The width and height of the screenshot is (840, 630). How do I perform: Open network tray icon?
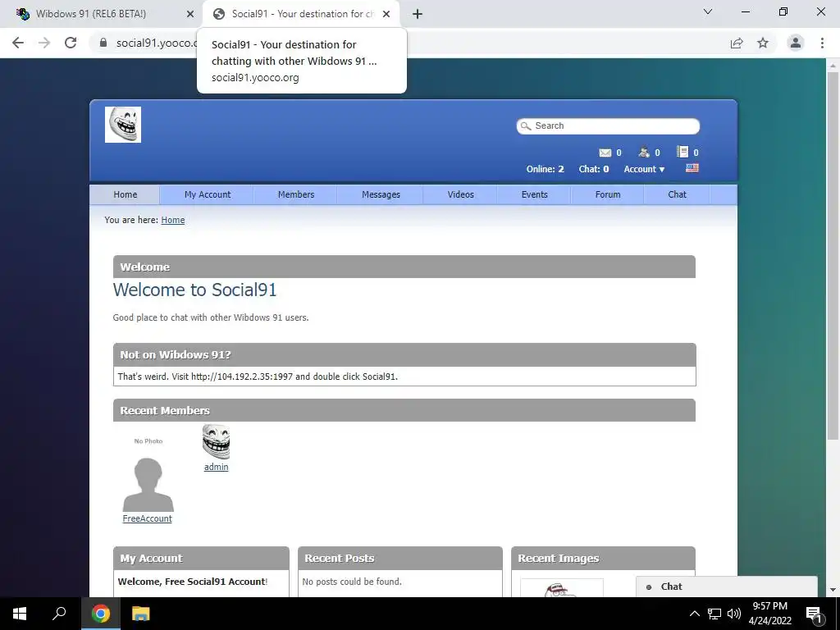coord(714,614)
